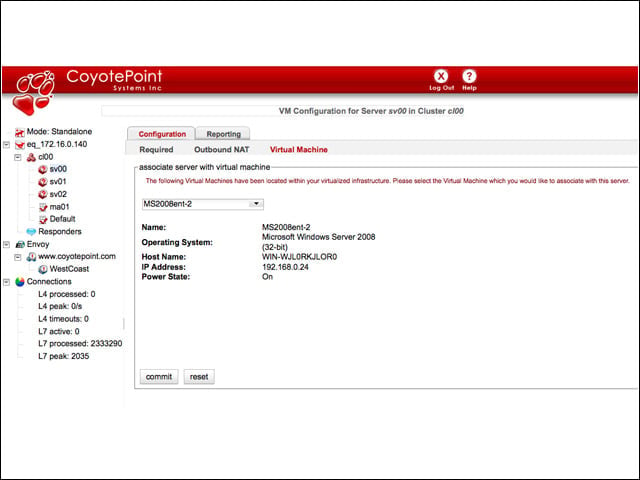Click the ma01 match rule icon
640x480 pixels.
click(x=43, y=207)
